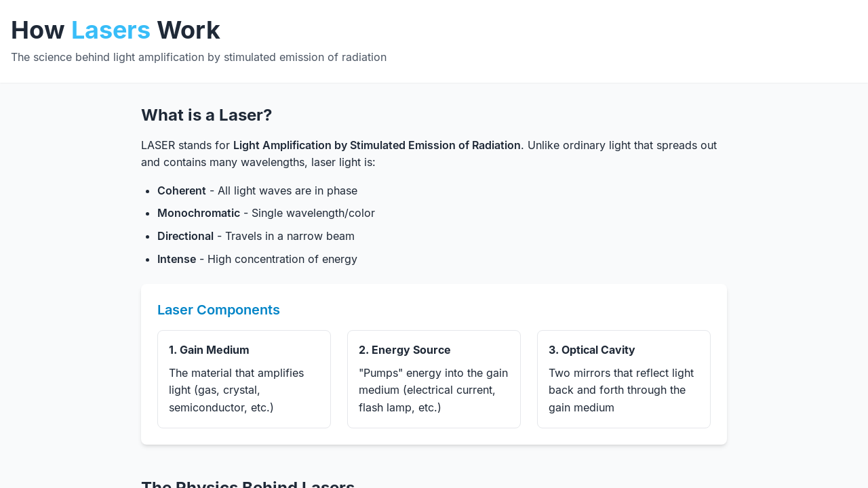Click the text 'High concentration of energy'

click(282, 259)
